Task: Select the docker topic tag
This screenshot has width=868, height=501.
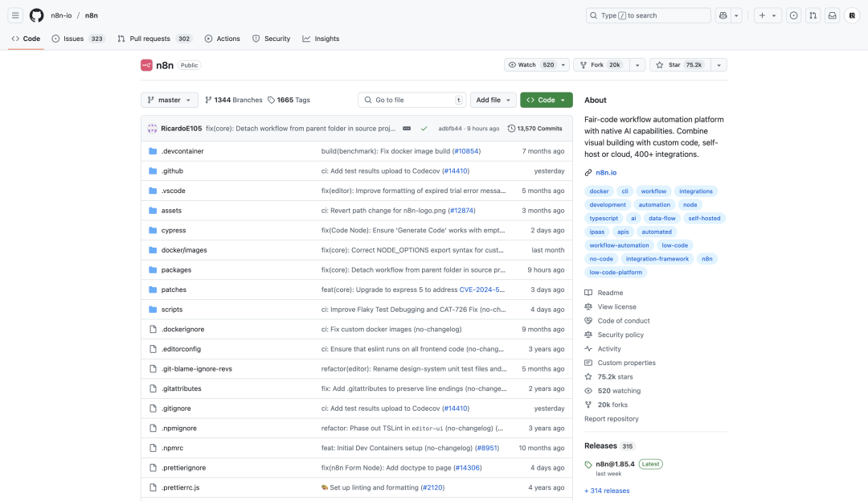Action: [599, 191]
